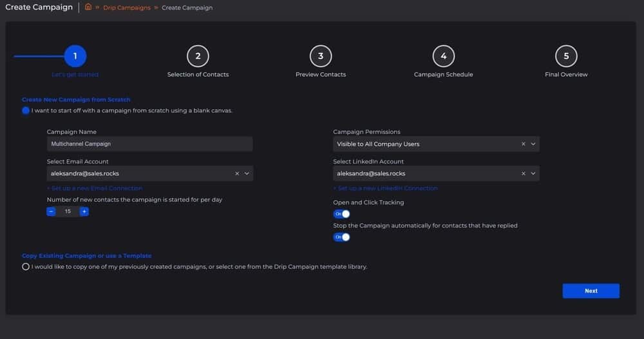Open the Select Email Account dropdown
644x339 pixels.
(x=247, y=173)
